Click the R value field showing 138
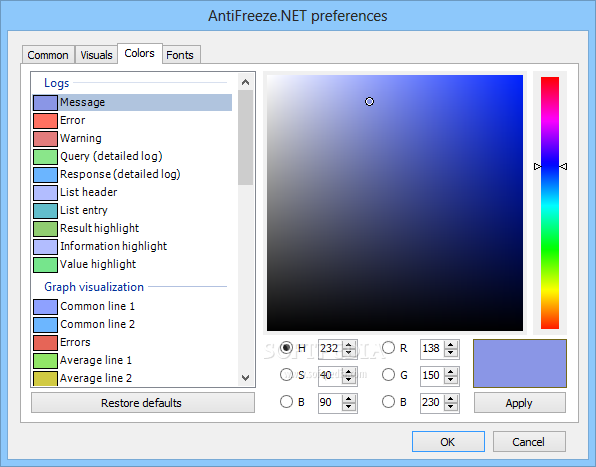This screenshot has height=467, width=596. [432, 349]
